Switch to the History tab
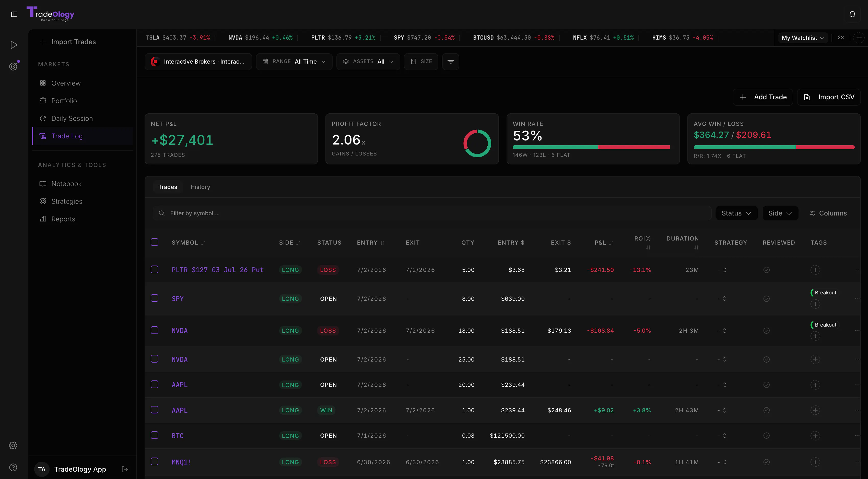This screenshot has height=479, width=868. click(200, 187)
